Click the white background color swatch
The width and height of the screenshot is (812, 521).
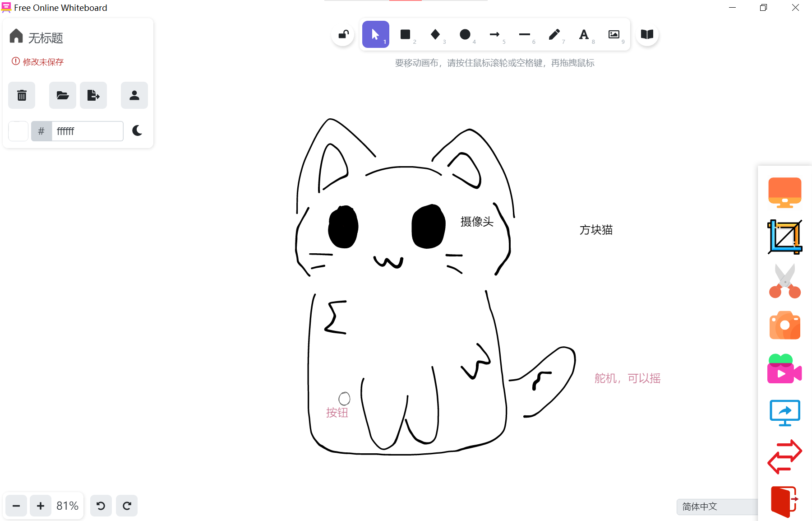(x=18, y=131)
